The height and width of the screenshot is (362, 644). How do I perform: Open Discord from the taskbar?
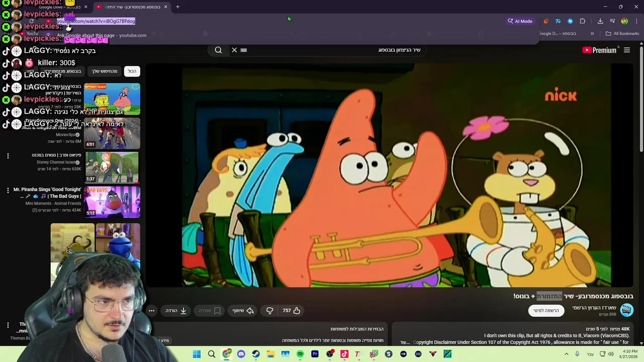[241, 354]
